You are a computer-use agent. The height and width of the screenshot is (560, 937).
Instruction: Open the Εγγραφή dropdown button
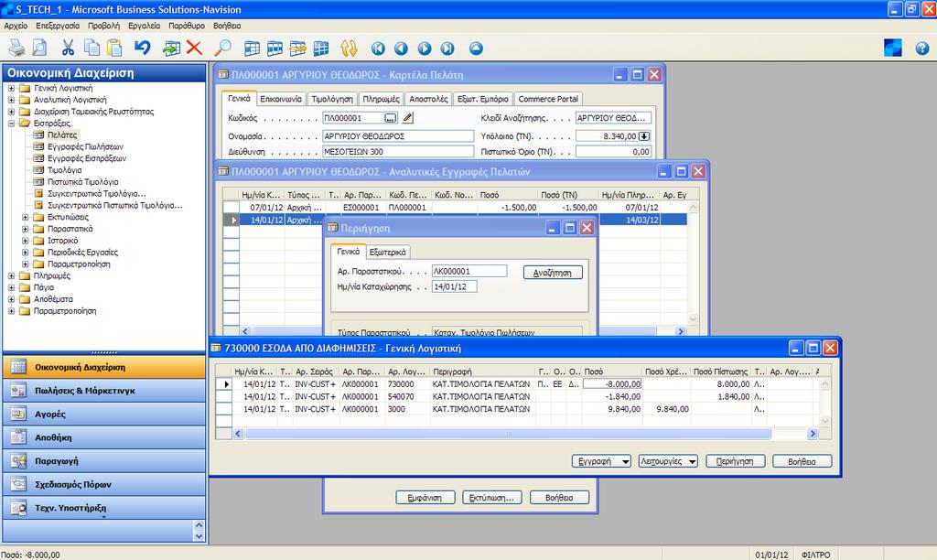(x=601, y=461)
